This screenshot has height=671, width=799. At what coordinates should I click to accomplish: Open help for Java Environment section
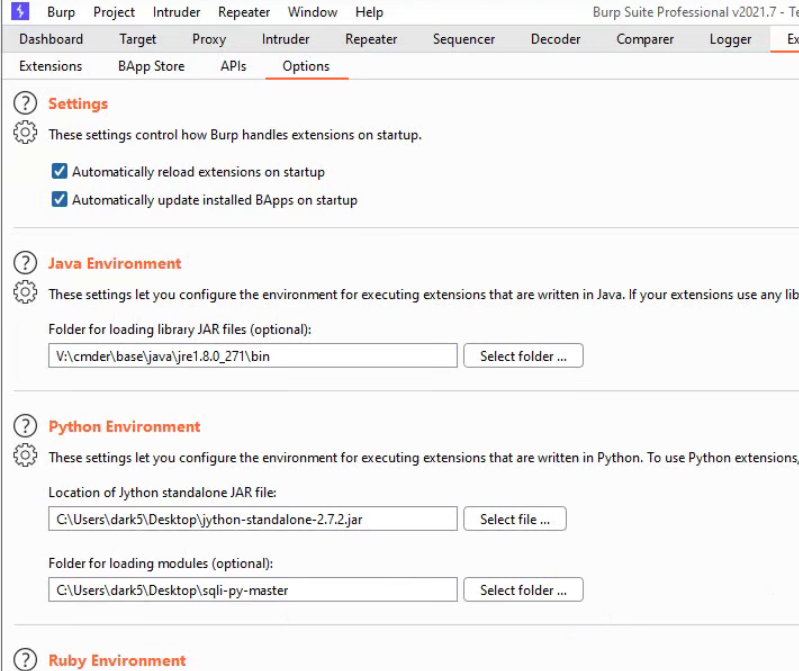click(25, 263)
